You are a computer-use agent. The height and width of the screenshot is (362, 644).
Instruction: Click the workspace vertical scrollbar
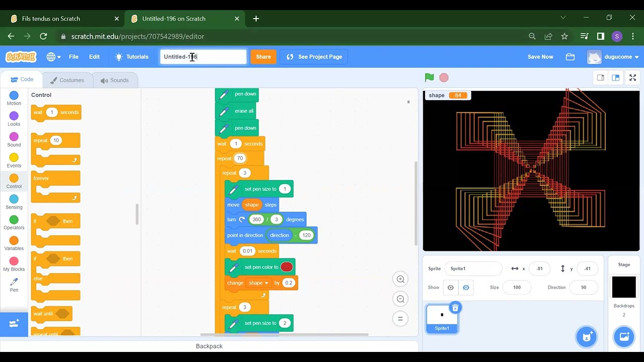416,203
